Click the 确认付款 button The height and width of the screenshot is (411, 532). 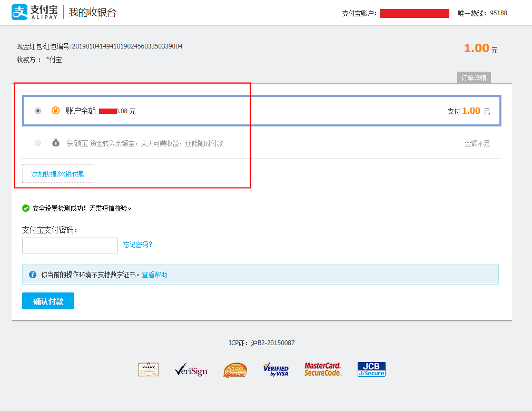click(48, 301)
